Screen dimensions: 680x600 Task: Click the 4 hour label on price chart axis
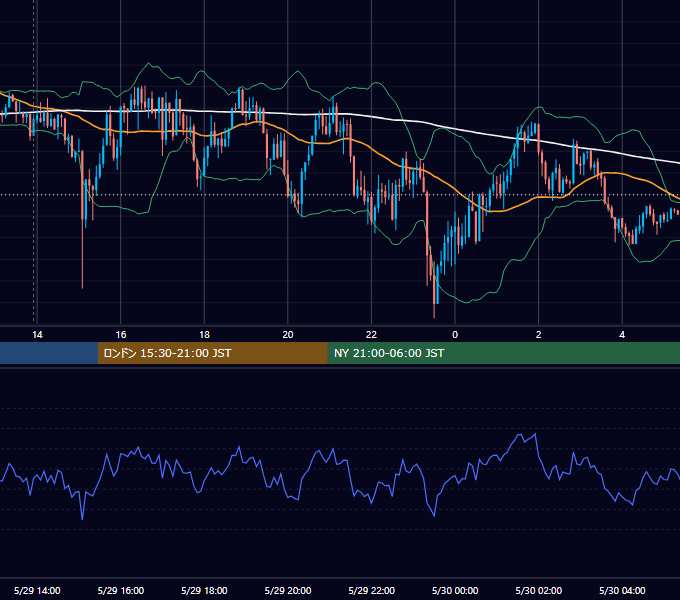tap(622, 335)
